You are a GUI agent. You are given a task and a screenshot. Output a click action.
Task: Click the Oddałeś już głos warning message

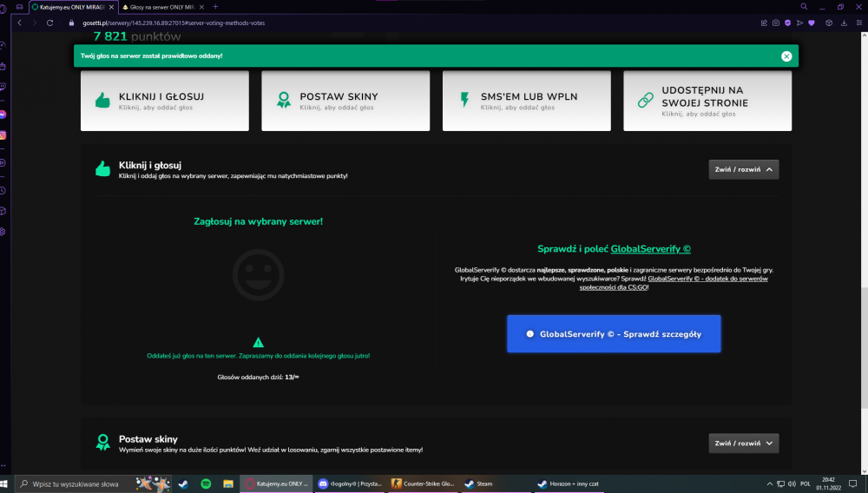[x=258, y=356]
